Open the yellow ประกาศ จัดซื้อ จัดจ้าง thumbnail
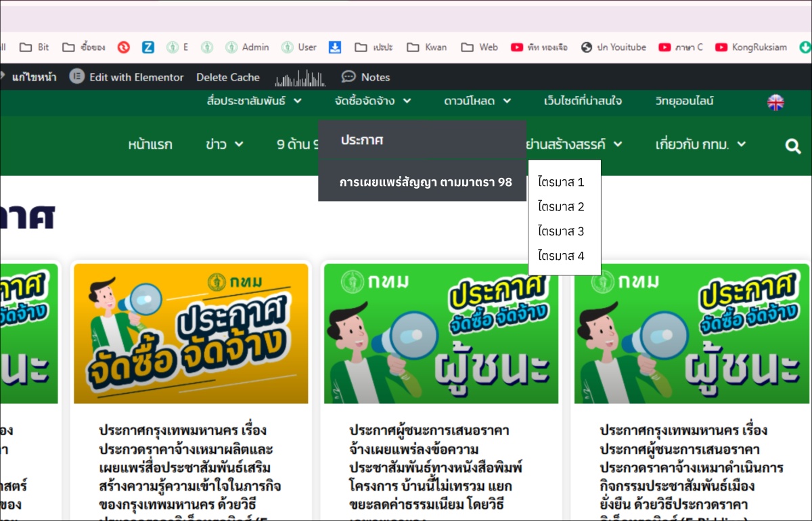Viewport: 812px width, 521px height. (x=191, y=334)
